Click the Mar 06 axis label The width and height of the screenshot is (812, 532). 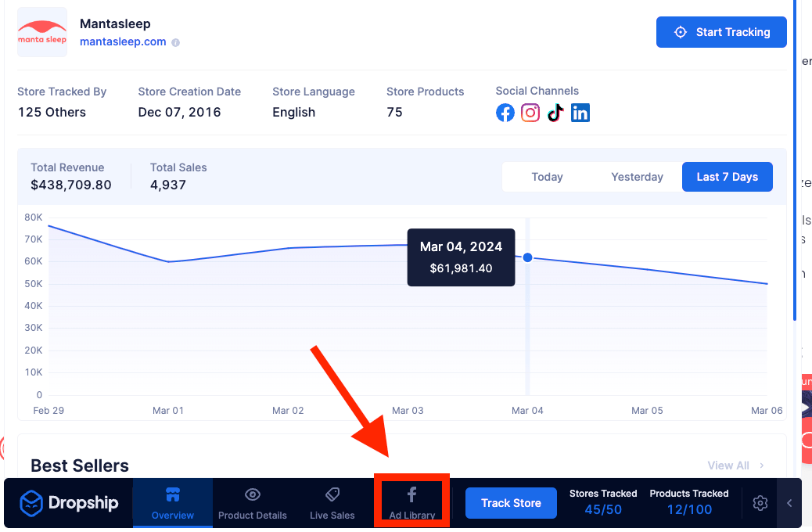[767, 411]
